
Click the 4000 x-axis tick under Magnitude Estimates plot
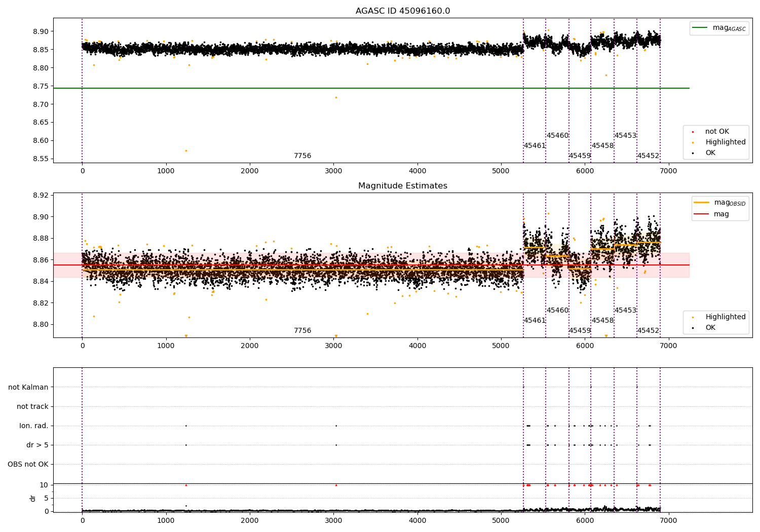417,346
